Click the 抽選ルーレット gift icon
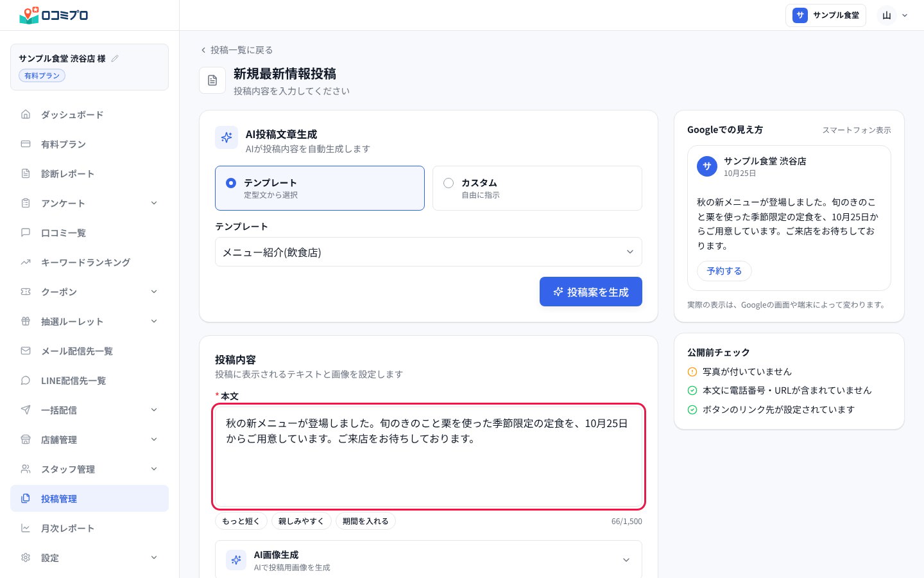The image size is (924, 578). click(x=26, y=321)
